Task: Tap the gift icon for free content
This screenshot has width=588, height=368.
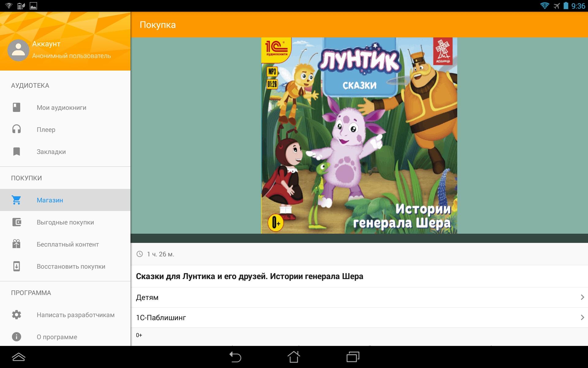Action: click(x=17, y=244)
